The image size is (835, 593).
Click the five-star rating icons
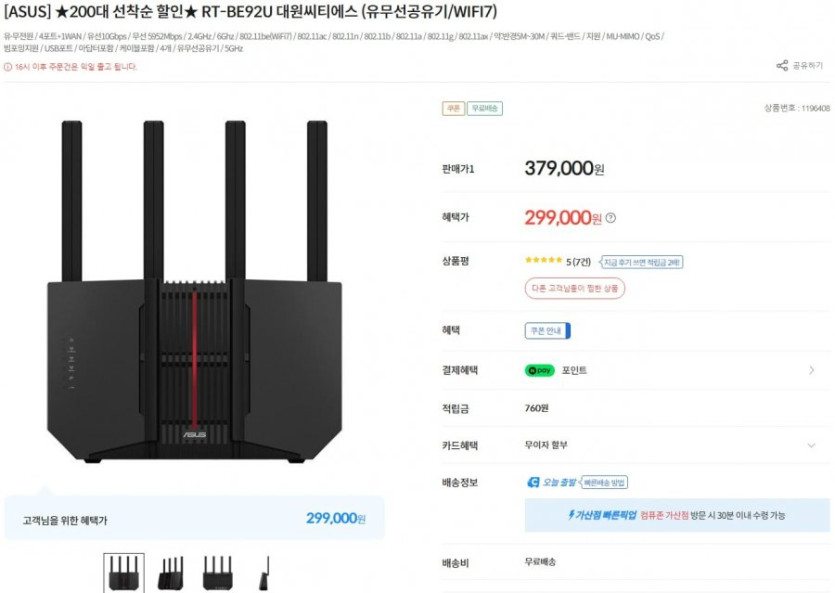(x=544, y=261)
